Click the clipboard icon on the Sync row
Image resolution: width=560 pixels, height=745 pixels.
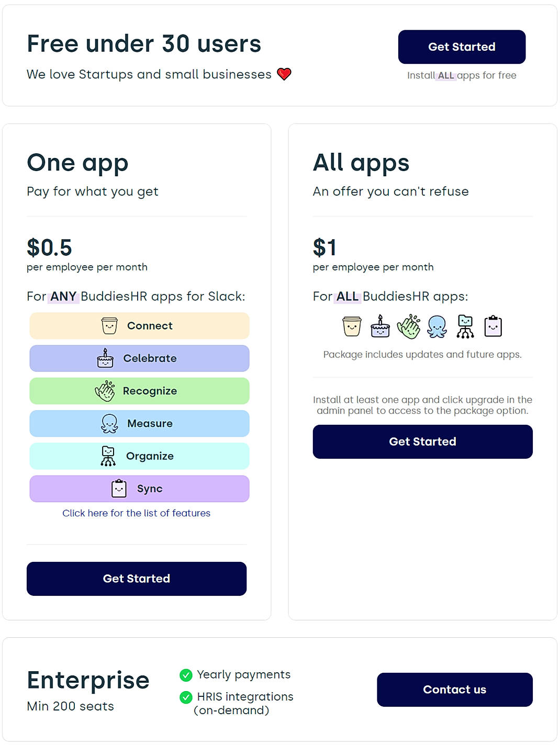click(x=118, y=488)
